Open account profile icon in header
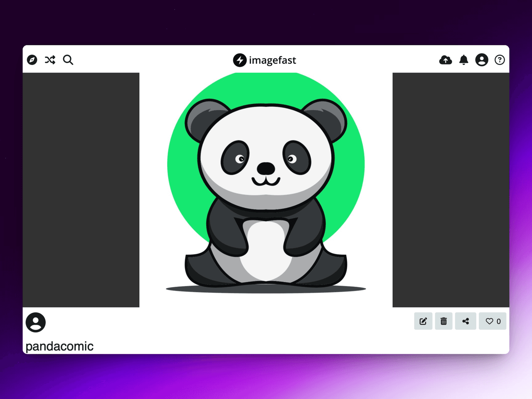The image size is (532, 399). (482, 60)
